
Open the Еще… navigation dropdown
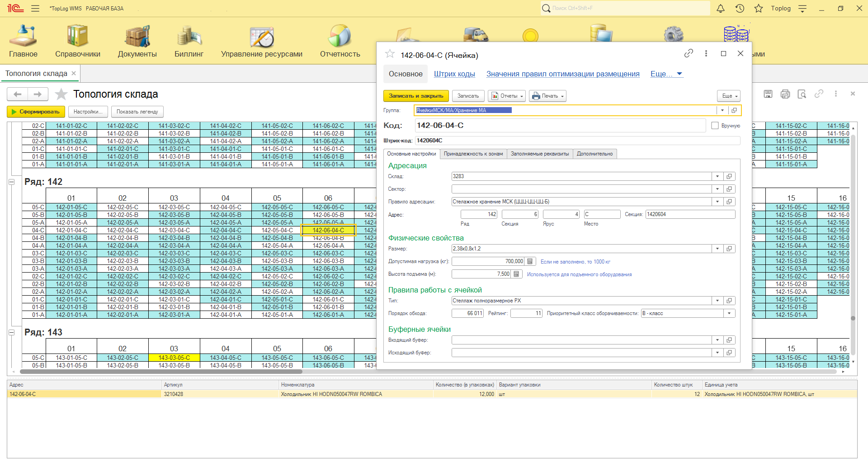click(666, 74)
